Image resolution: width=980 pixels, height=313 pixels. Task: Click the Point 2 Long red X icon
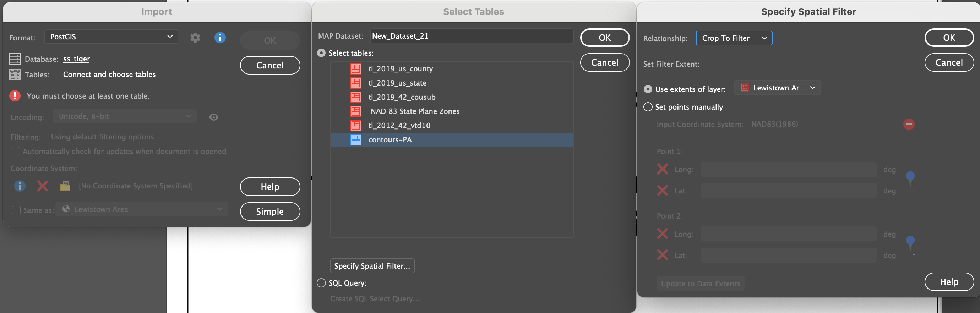click(x=662, y=234)
